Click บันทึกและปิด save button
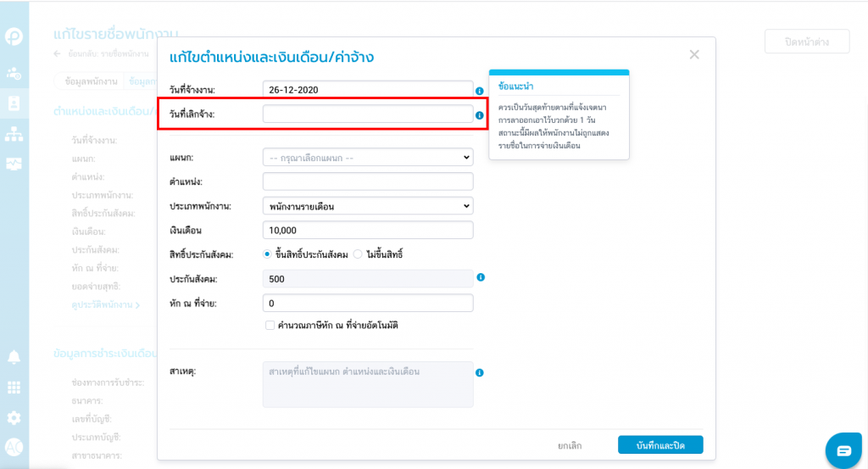868x469 pixels. pyautogui.click(x=660, y=445)
